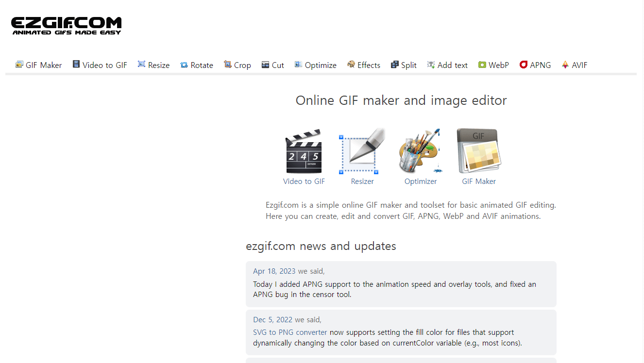Click the Rotate menu icon

[184, 65]
